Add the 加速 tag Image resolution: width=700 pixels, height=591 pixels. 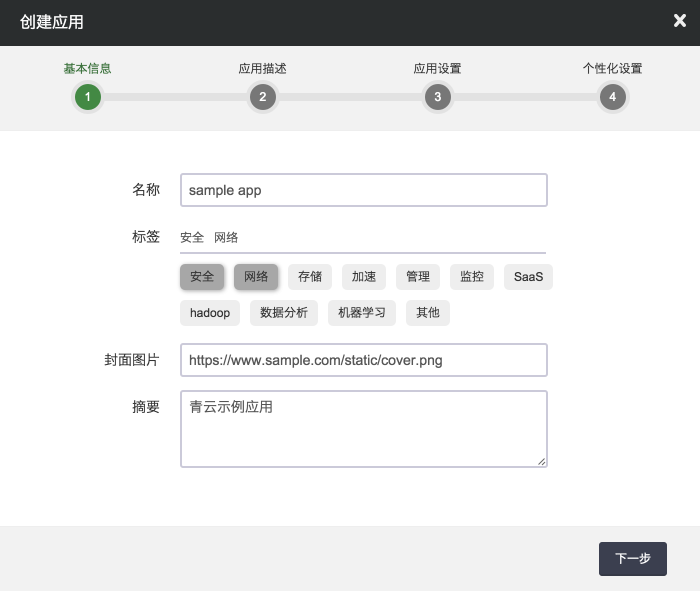364,277
